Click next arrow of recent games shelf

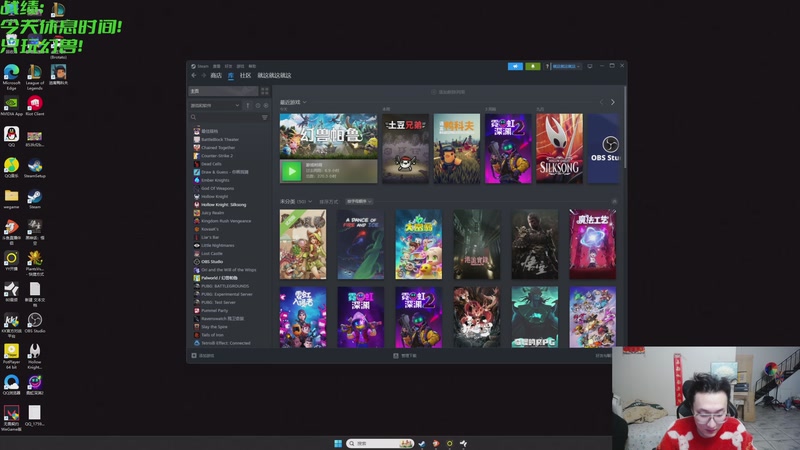pos(613,102)
